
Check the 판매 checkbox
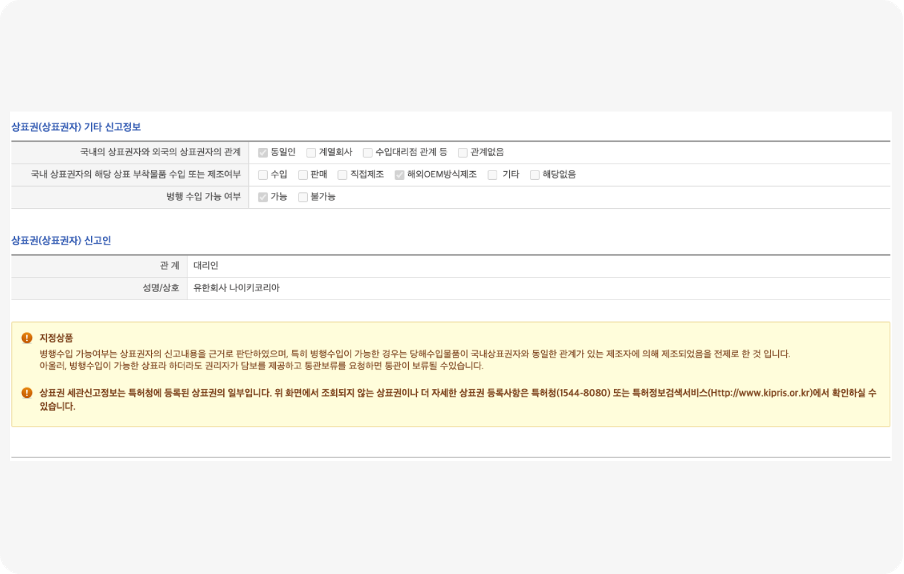pyautogui.click(x=303, y=175)
